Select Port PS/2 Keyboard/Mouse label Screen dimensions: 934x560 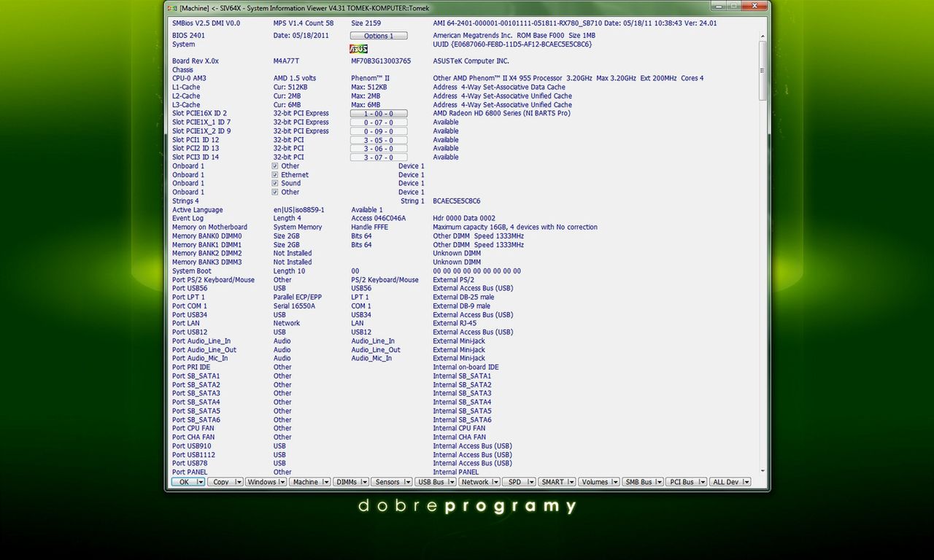(213, 280)
